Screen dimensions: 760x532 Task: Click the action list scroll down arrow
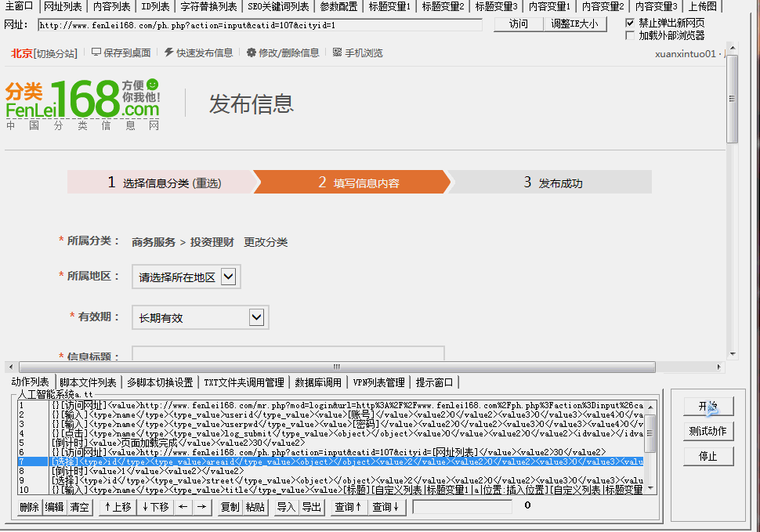[650, 488]
